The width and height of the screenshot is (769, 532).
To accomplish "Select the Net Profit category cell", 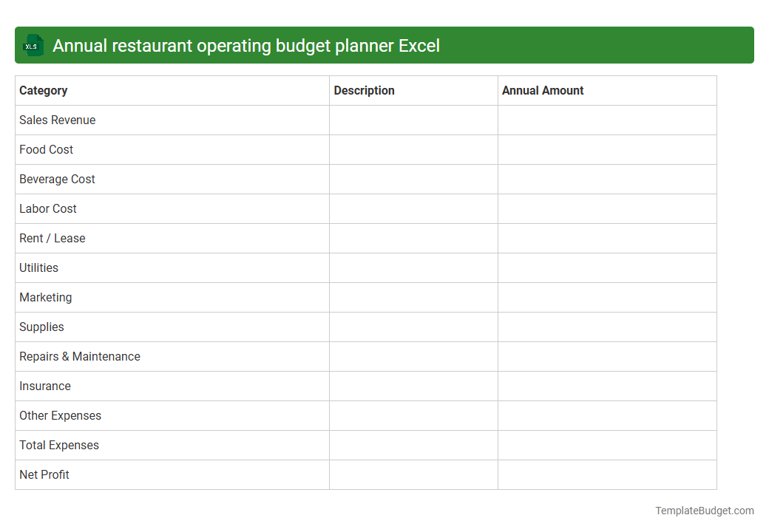I will coord(44,474).
